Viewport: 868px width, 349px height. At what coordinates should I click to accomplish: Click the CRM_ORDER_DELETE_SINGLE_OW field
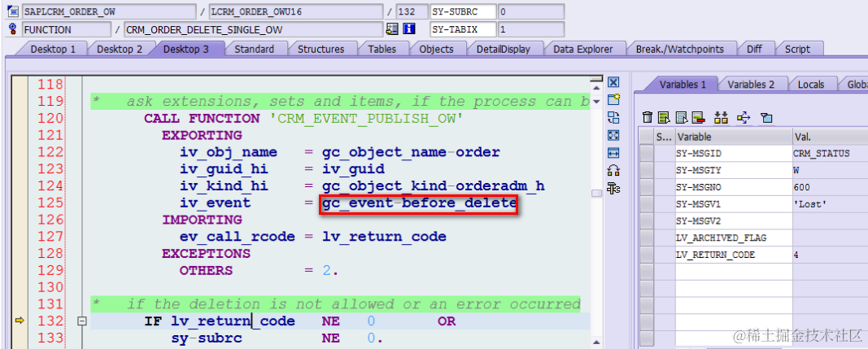tap(253, 29)
